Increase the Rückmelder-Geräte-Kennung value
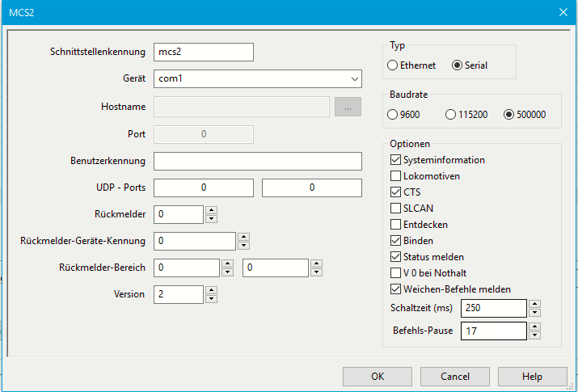 click(243, 237)
